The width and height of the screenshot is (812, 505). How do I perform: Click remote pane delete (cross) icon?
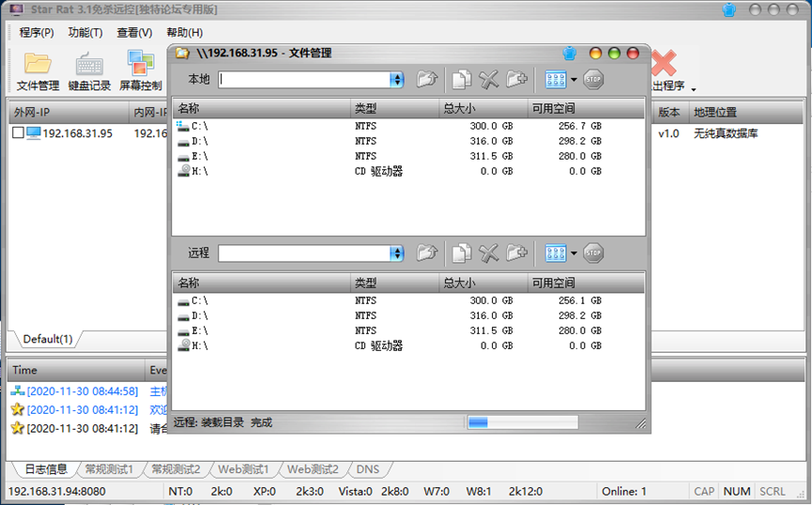tap(489, 252)
